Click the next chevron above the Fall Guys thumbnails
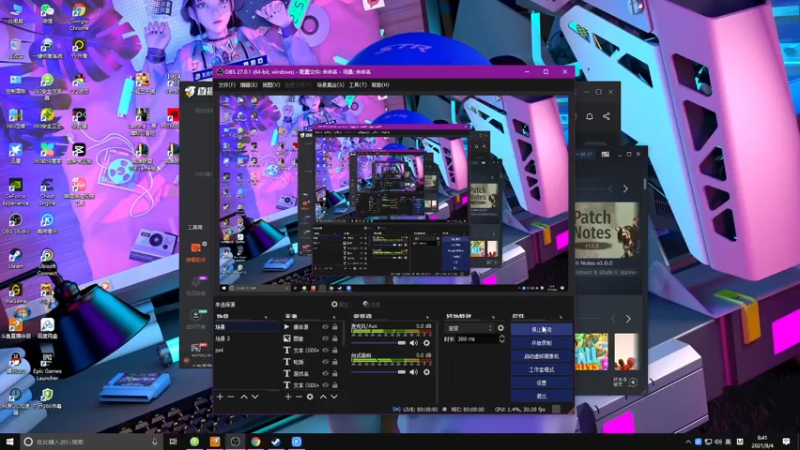The width and height of the screenshot is (800, 450). point(628,319)
